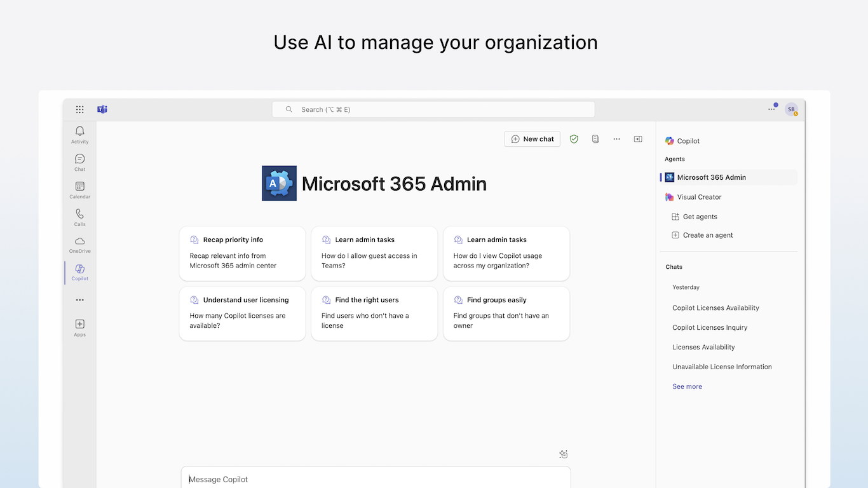This screenshot has height=488, width=868.
Task: Open Calendar in the left sidebar
Action: point(79,189)
